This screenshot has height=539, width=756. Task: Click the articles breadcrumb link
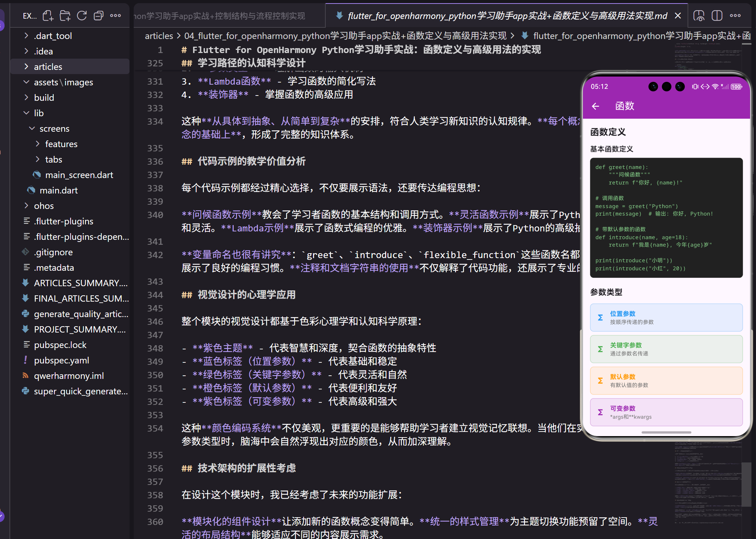[159, 35]
